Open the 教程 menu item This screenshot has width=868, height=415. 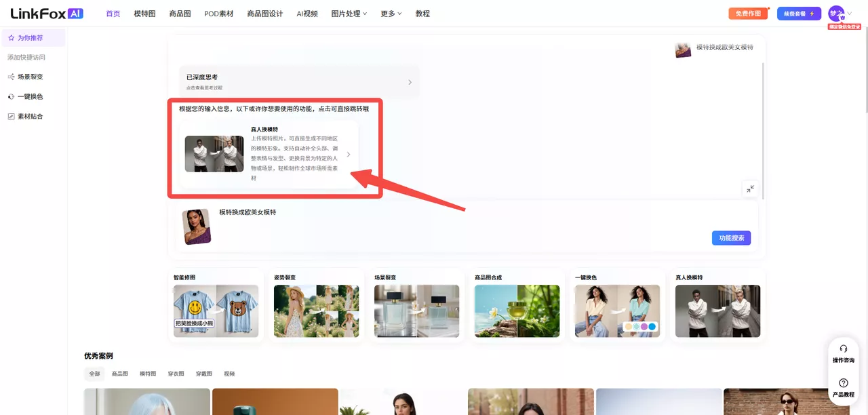coord(422,13)
